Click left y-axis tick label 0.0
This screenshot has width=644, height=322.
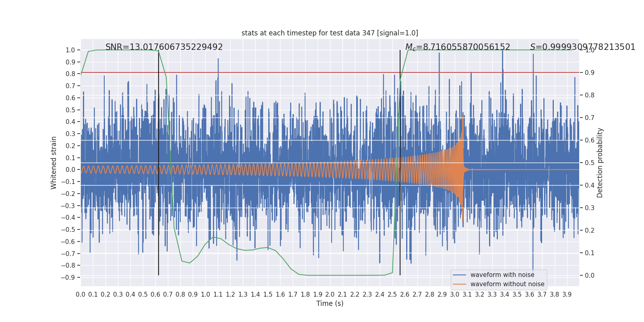pos(70,170)
